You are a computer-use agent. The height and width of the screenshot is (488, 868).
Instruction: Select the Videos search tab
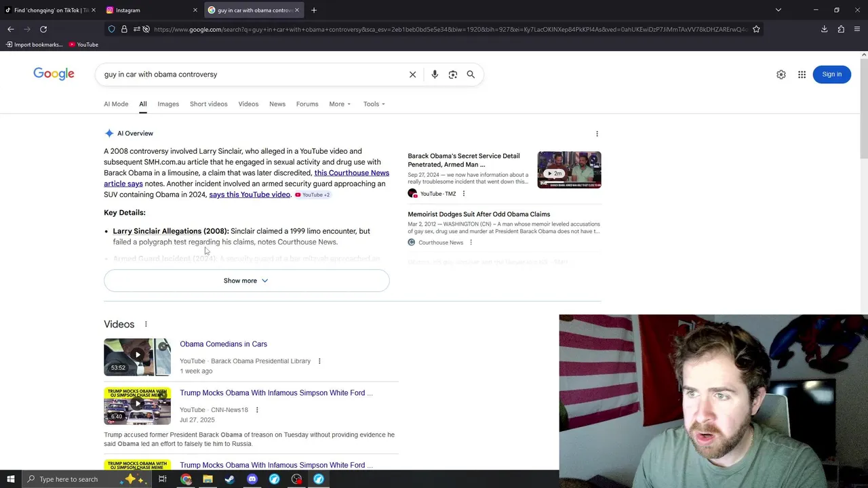coord(248,104)
